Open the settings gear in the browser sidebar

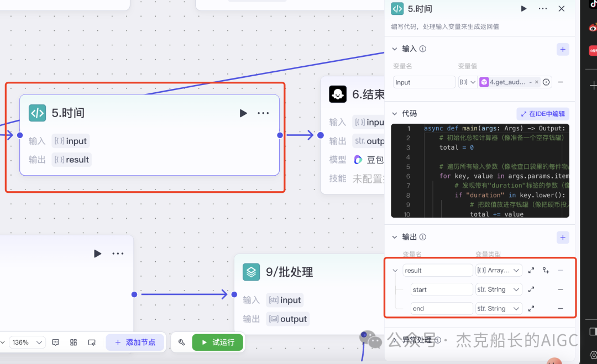pyautogui.click(x=593, y=355)
